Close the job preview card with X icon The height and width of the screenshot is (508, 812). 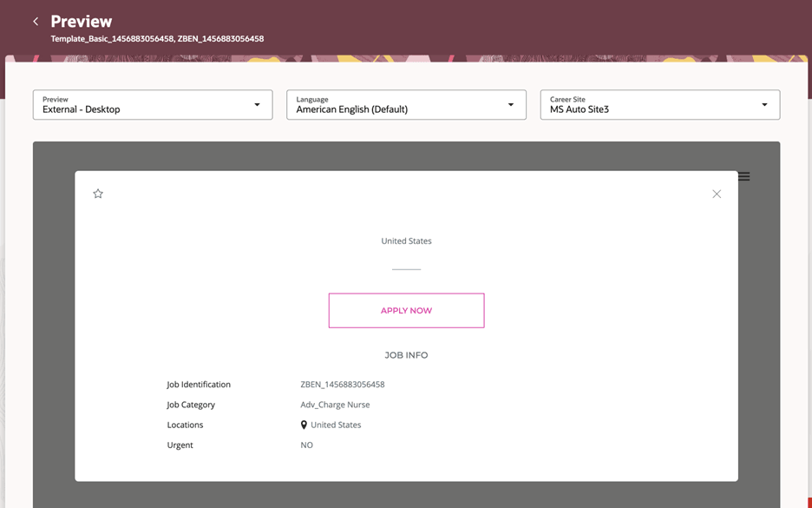tap(717, 194)
